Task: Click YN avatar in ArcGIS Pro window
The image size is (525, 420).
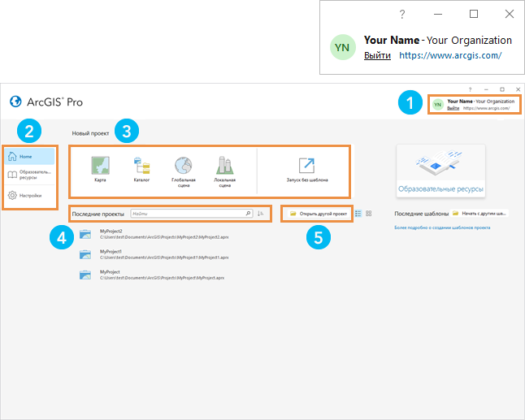Action: (x=437, y=105)
